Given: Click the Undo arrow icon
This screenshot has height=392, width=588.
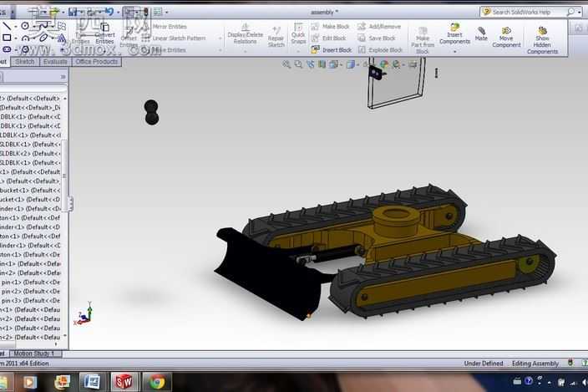Looking at the screenshot, I should (x=109, y=12).
